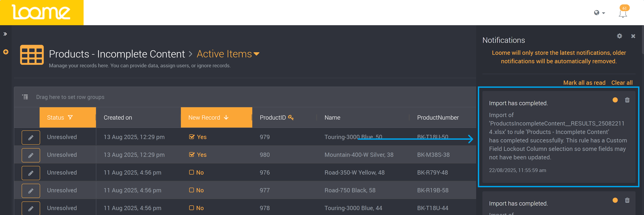Click the Created on column header
The width and height of the screenshot is (644, 215).
click(x=118, y=118)
